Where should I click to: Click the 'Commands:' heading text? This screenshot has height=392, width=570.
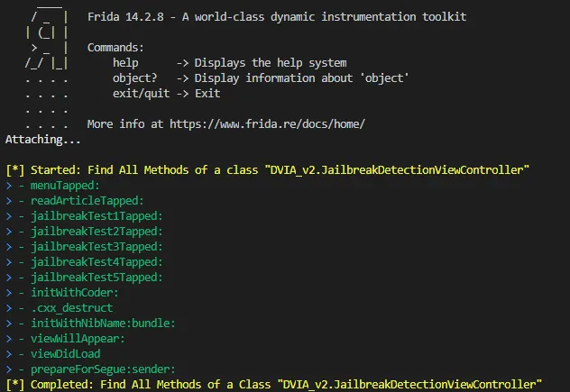115,48
